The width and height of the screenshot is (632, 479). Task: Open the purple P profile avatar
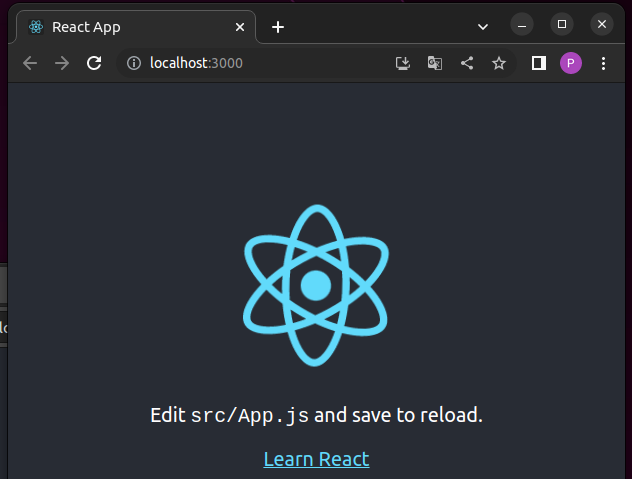571,63
